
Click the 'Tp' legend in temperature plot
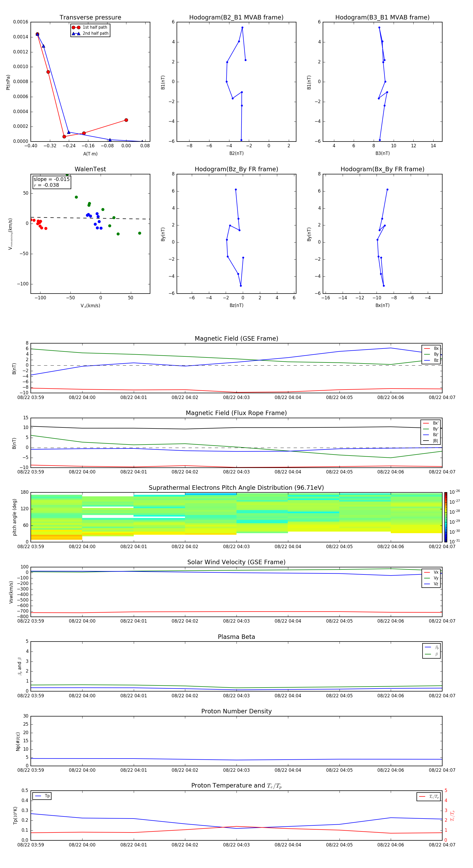click(42, 796)
